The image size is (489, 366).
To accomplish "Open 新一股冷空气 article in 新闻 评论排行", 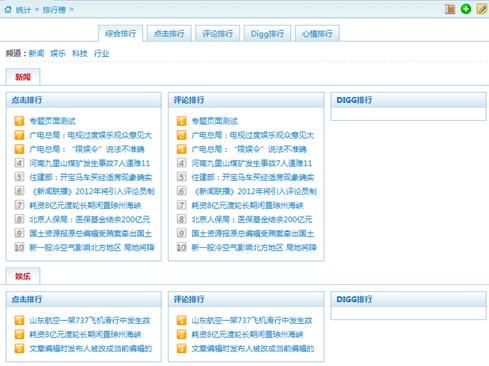I will point(254,247).
